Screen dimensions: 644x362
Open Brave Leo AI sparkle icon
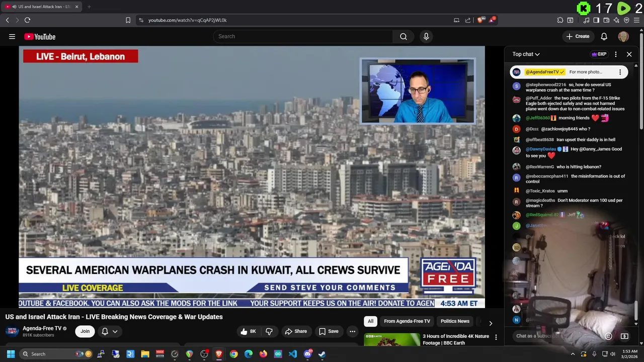click(616, 20)
